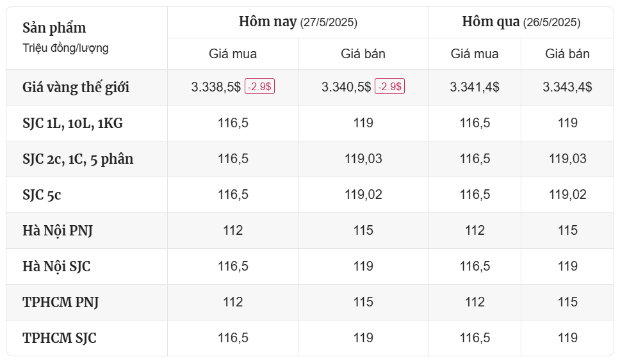The height and width of the screenshot is (364, 620).
Task: Select the "SJC 2c, 1C, 5 phân" row label
Action: (78, 159)
